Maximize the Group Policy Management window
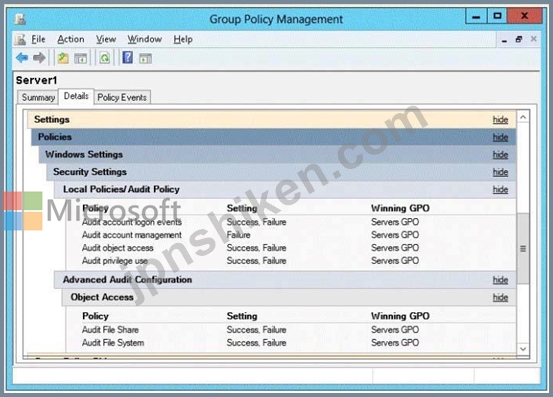The image size is (553, 397). pos(497,16)
